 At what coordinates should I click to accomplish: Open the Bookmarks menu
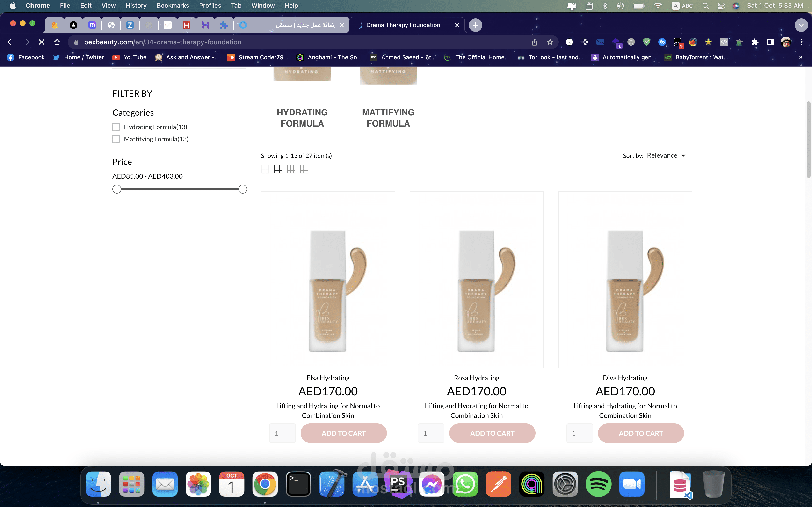pyautogui.click(x=173, y=5)
